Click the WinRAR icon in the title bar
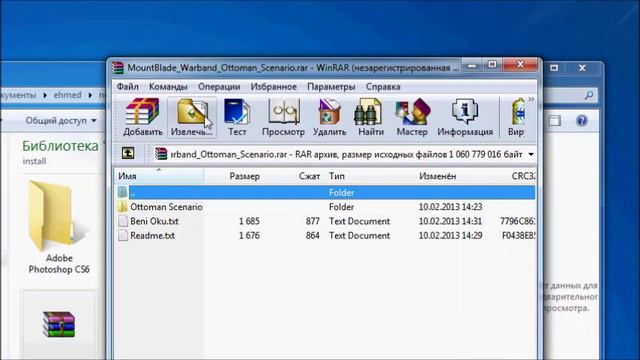640x360 pixels. pos(118,67)
